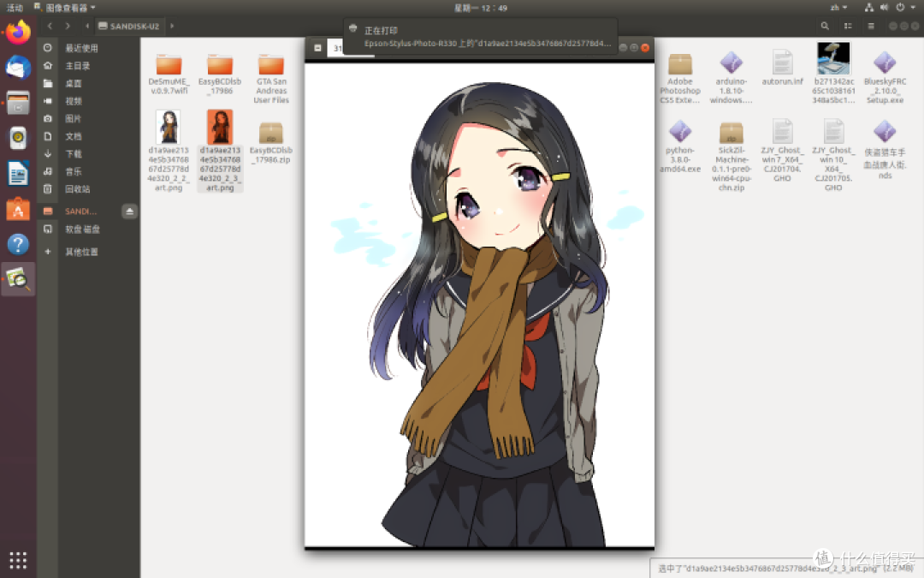Expand path bar right arrow

point(172,26)
